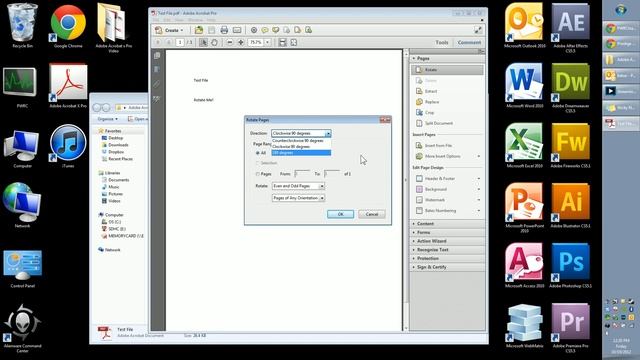Click the Save icon in Acrobat toolbar

click(211, 30)
